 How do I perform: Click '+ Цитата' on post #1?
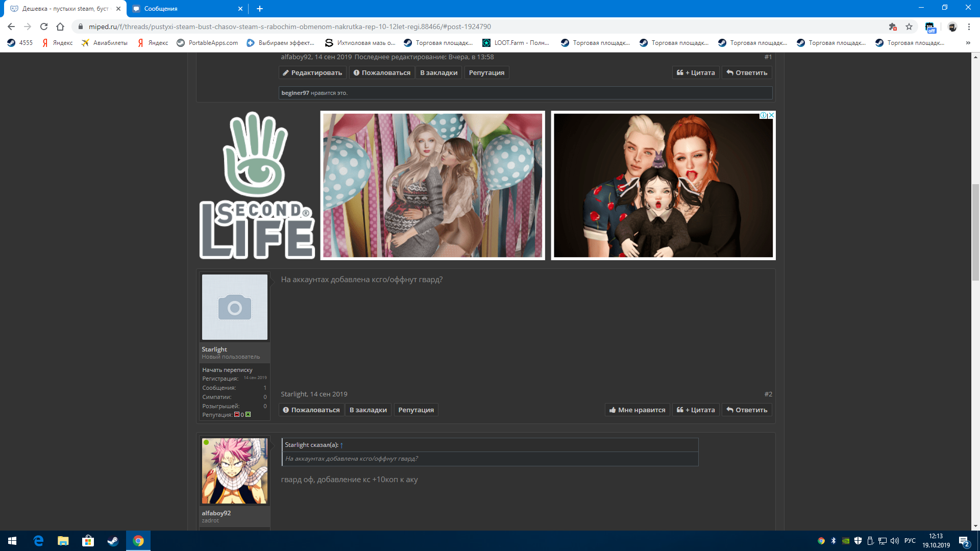(696, 73)
